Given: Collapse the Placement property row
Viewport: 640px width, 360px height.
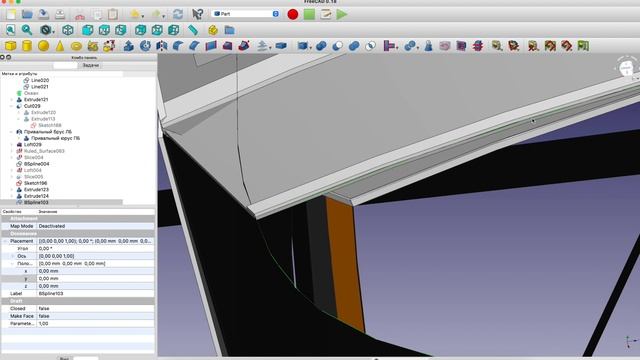Looking at the screenshot, I should 5,241.
